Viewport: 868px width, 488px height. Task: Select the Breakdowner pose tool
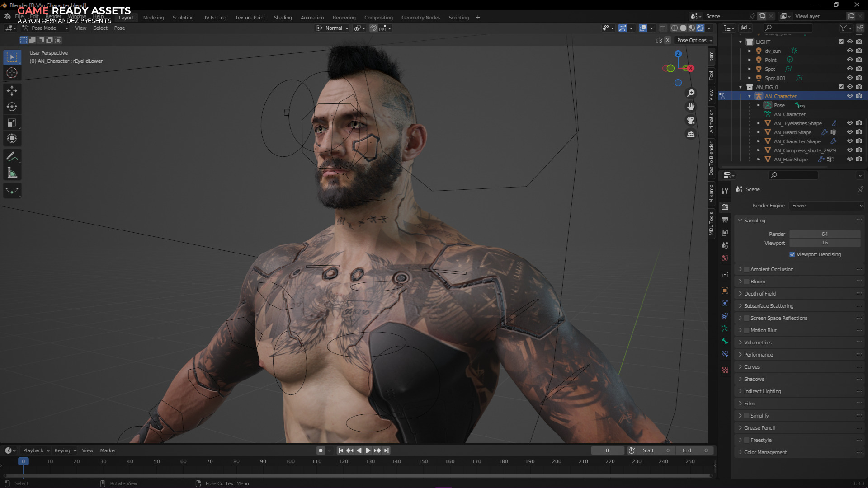pos(12,191)
